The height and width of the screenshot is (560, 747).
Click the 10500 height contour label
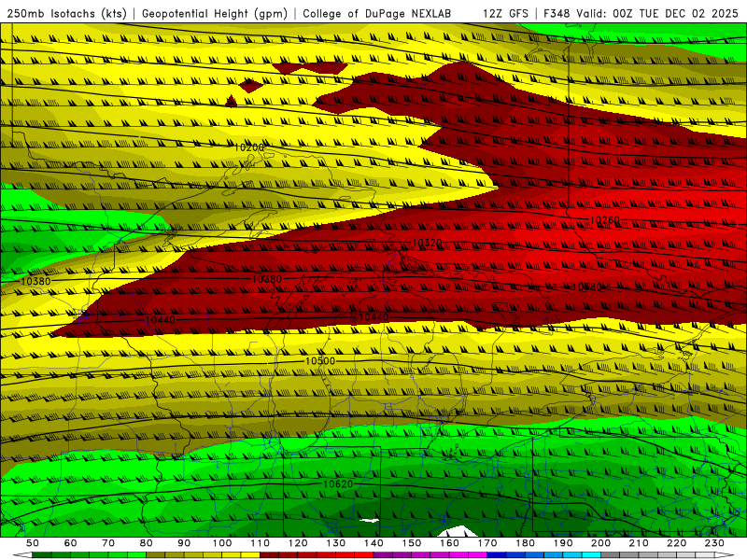(x=320, y=361)
